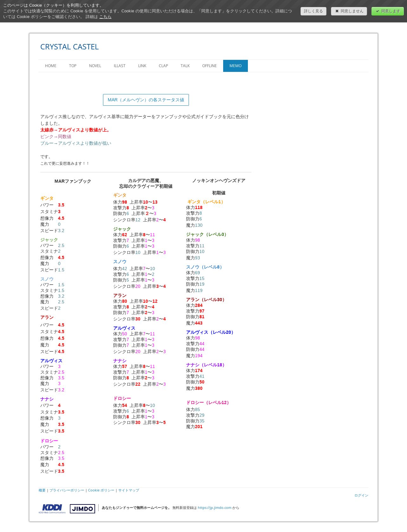Viewport: 407px width, 532px height.
Task: Open the TOP menu item
Action: coord(73,66)
